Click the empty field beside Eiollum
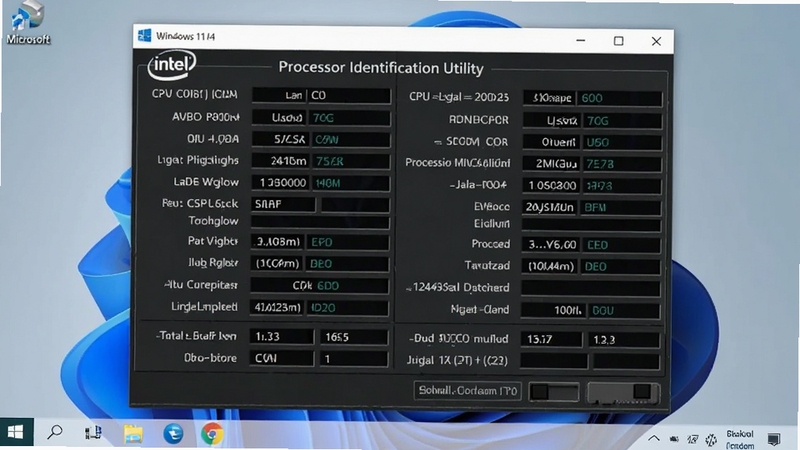 [x=591, y=225]
